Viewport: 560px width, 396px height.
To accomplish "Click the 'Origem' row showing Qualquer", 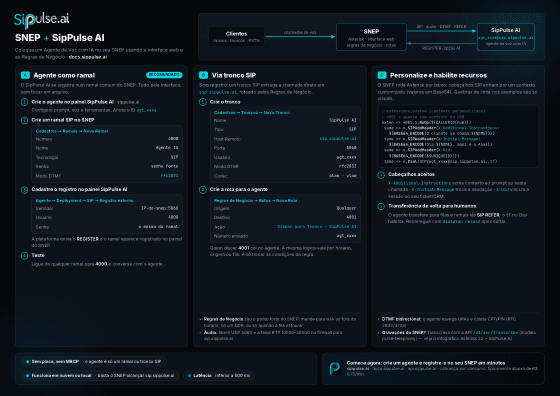I will [x=285, y=208].
